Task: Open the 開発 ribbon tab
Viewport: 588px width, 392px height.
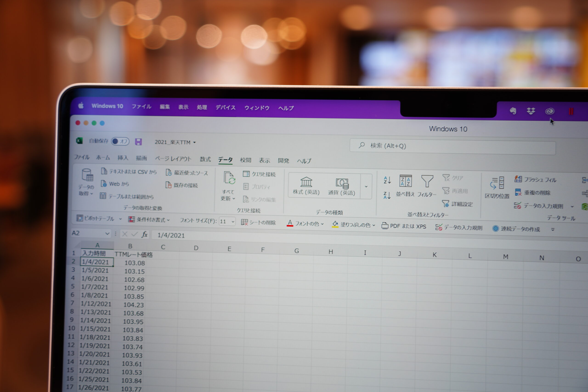Action: (x=283, y=161)
